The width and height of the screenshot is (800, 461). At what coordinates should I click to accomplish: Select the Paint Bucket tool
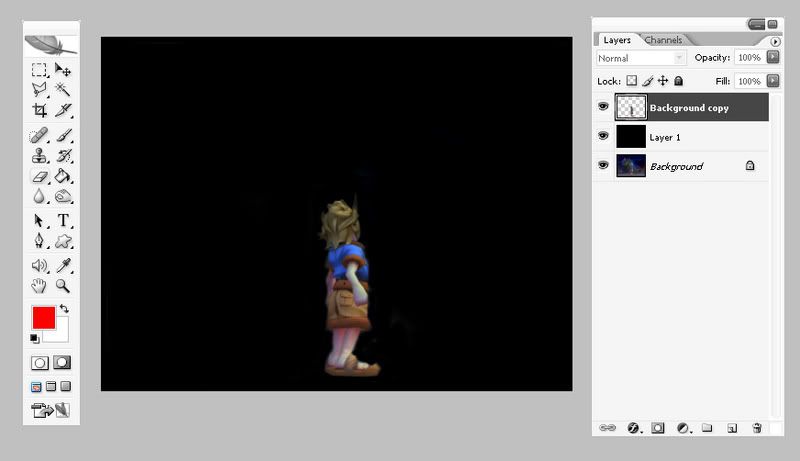pyautogui.click(x=63, y=176)
